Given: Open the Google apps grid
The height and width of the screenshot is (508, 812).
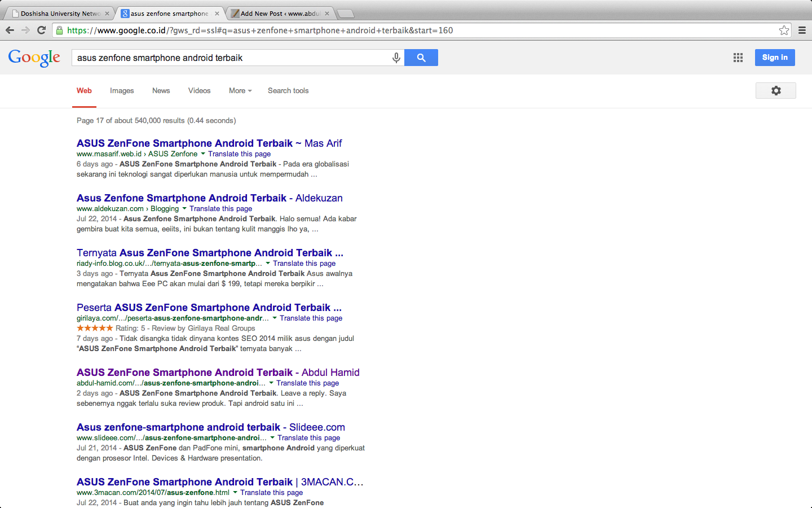Looking at the screenshot, I should [x=738, y=58].
